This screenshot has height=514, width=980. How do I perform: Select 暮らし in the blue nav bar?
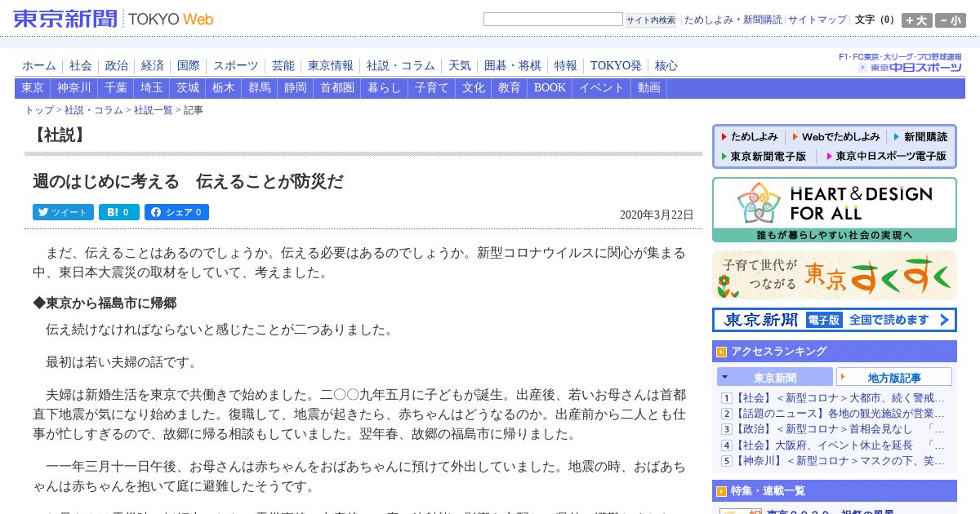pyautogui.click(x=385, y=88)
